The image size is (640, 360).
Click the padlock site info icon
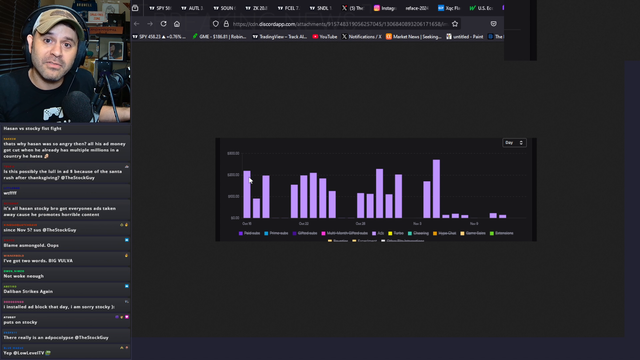(226, 24)
